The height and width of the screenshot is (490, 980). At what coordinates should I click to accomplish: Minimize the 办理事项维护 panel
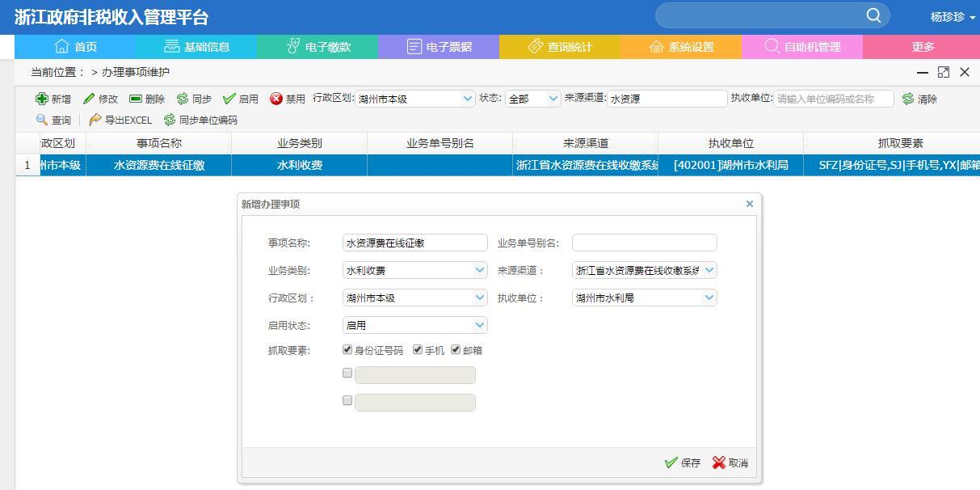point(923,72)
